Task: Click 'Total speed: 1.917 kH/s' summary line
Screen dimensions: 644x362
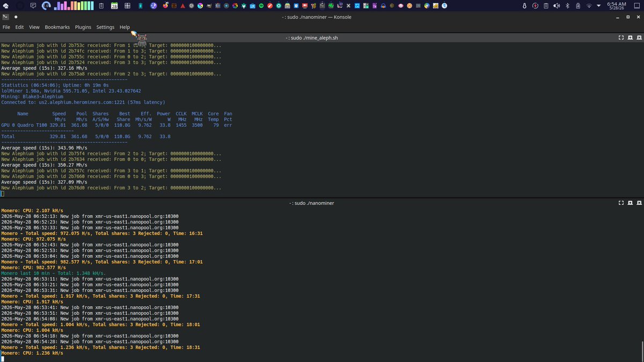Action: pos(101,296)
